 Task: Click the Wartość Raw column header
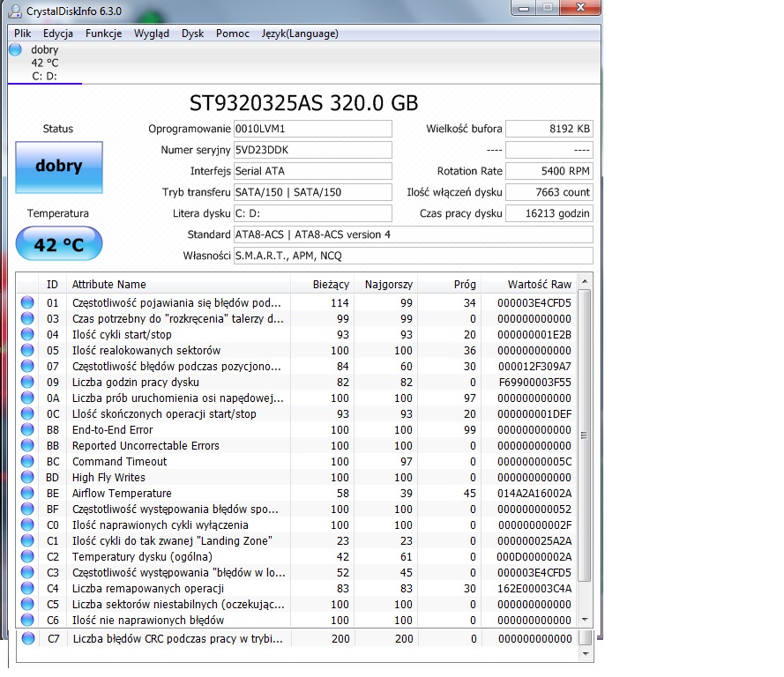(528, 285)
